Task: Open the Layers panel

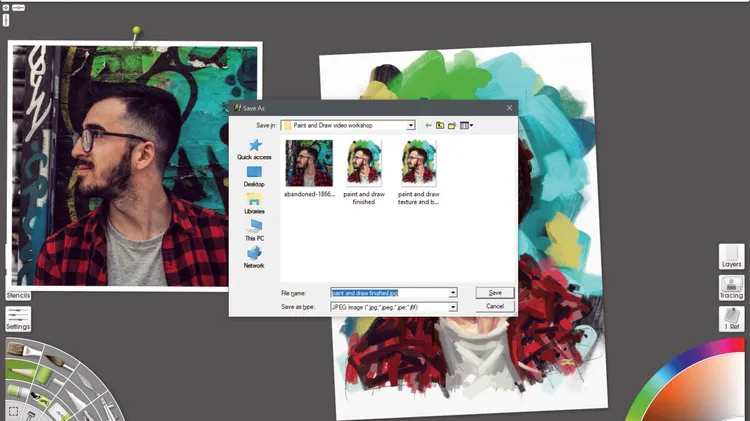Action: tap(731, 256)
